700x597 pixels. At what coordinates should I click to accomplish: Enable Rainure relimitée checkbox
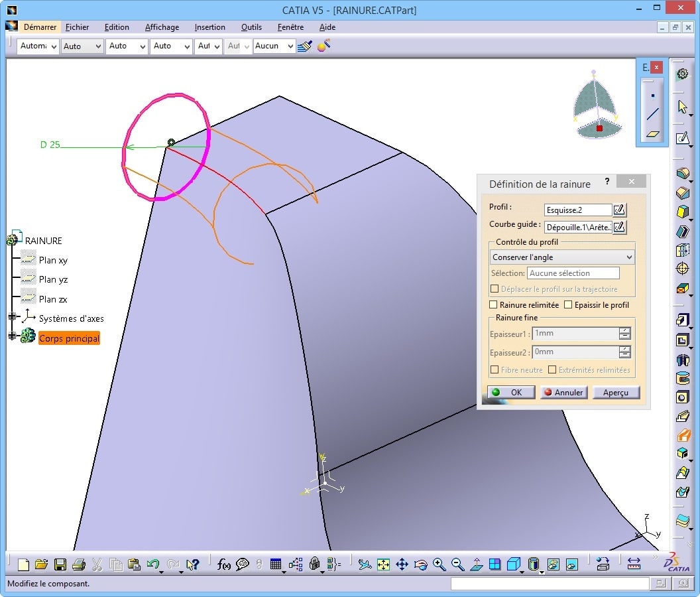(x=493, y=304)
